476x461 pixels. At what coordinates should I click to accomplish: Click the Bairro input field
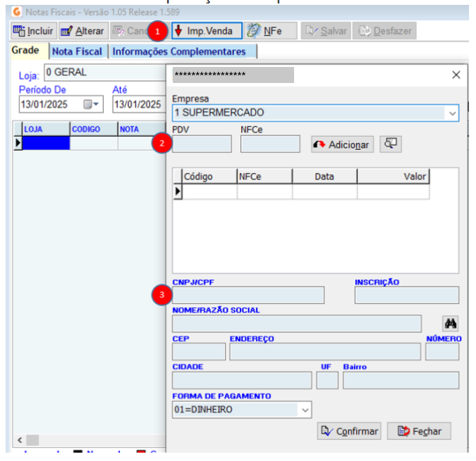(x=401, y=381)
